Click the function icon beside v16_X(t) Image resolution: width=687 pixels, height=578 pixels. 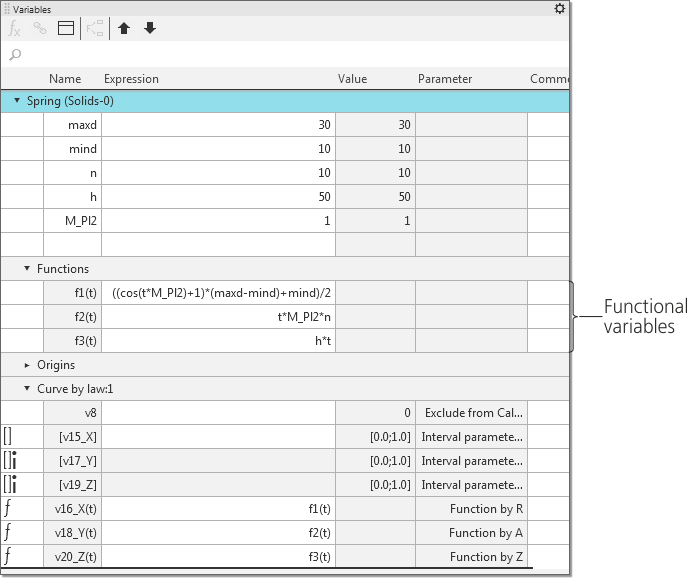9,509
